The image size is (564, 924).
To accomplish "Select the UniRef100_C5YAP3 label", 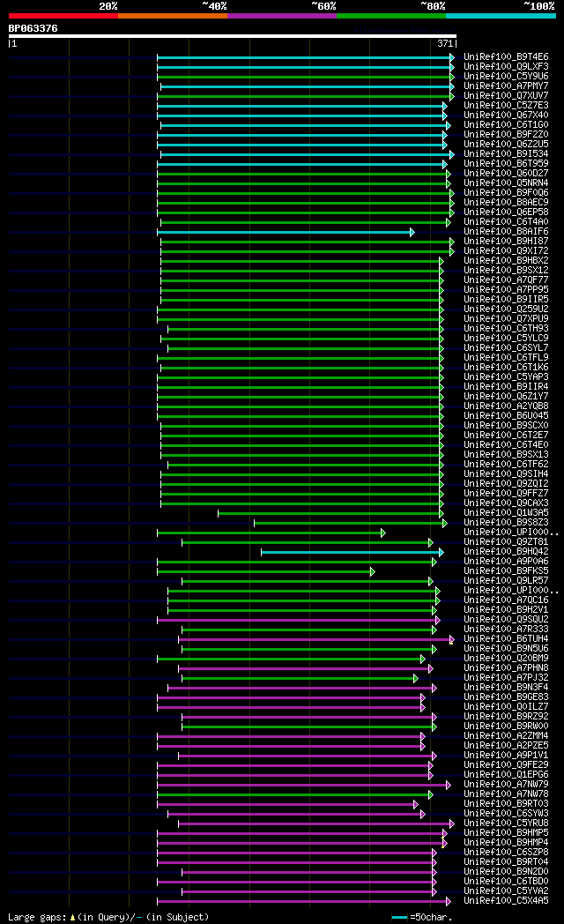I will 506,377.
